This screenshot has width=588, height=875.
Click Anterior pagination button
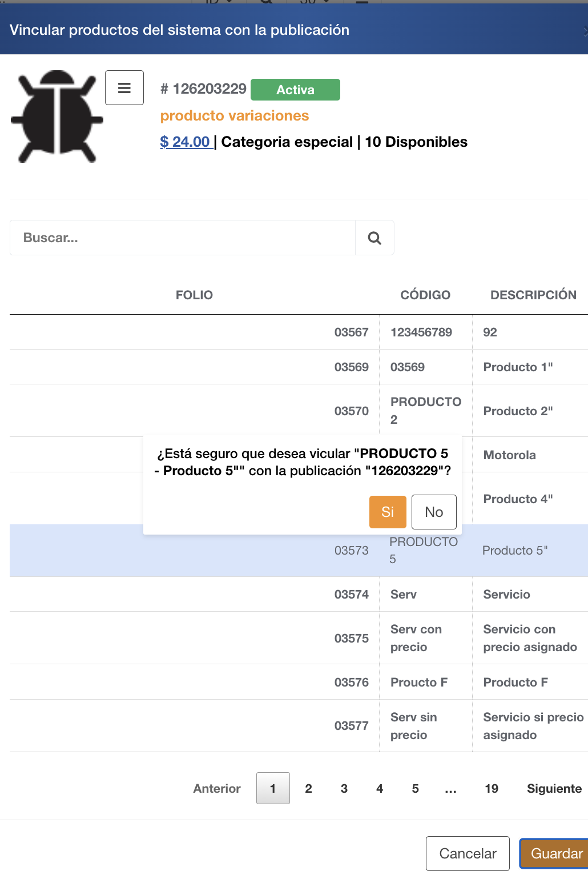click(x=217, y=789)
